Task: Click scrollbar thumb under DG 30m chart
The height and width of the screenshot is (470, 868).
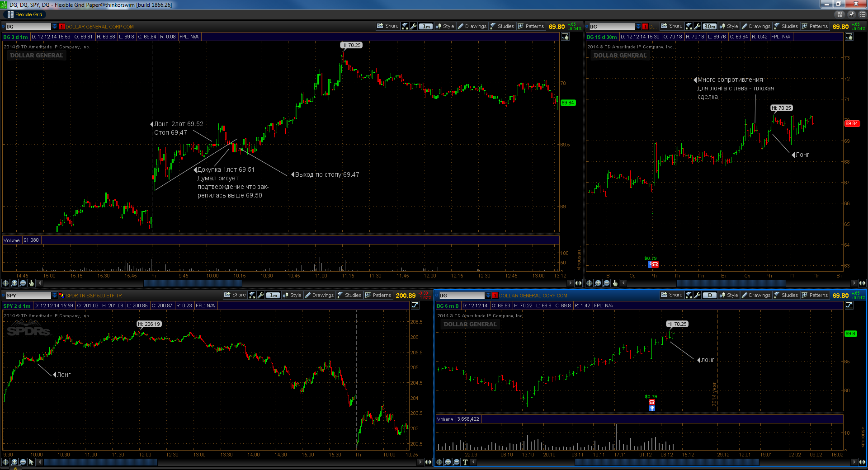Action: pyautogui.click(x=731, y=283)
